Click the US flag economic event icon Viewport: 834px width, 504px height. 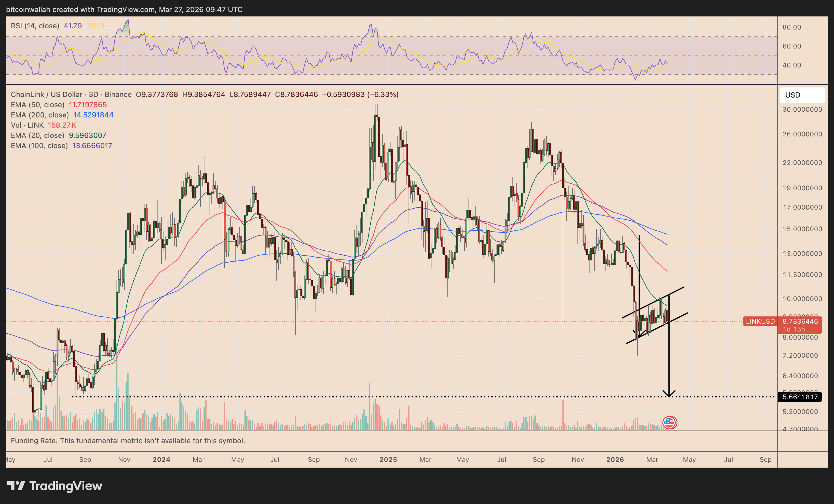pyautogui.click(x=669, y=422)
